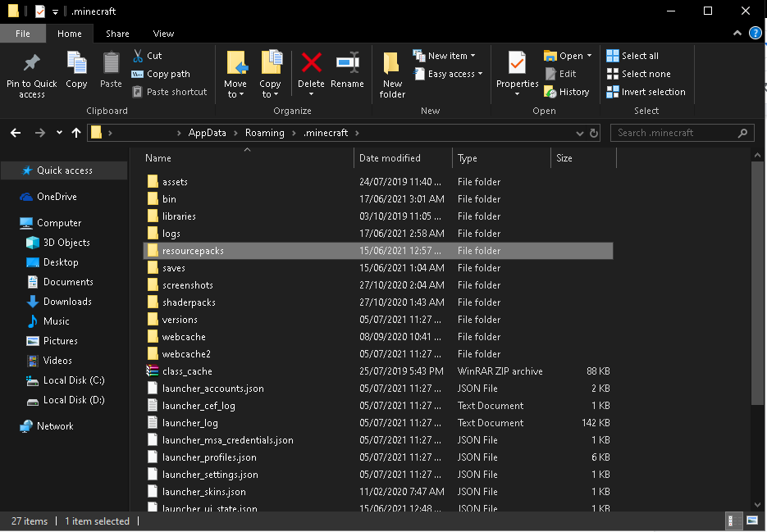The height and width of the screenshot is (532, 767).
Task: Click Invert selection
Action: tap(646, 92)
